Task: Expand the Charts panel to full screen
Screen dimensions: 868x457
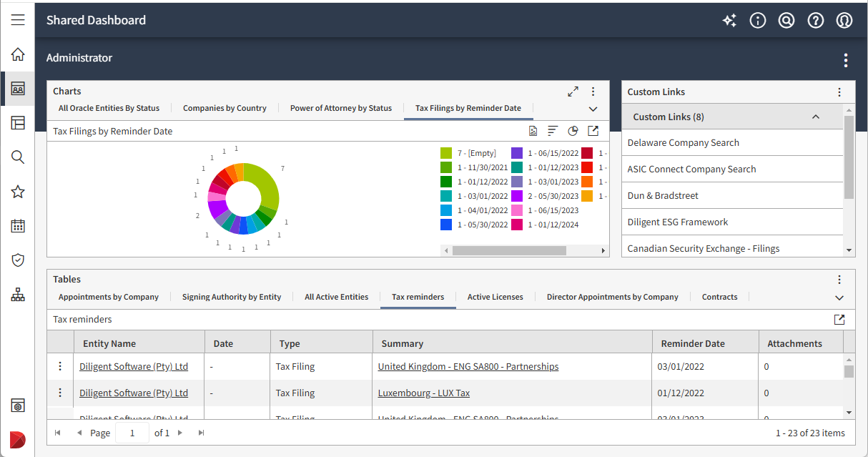Action: click(573, 92)
